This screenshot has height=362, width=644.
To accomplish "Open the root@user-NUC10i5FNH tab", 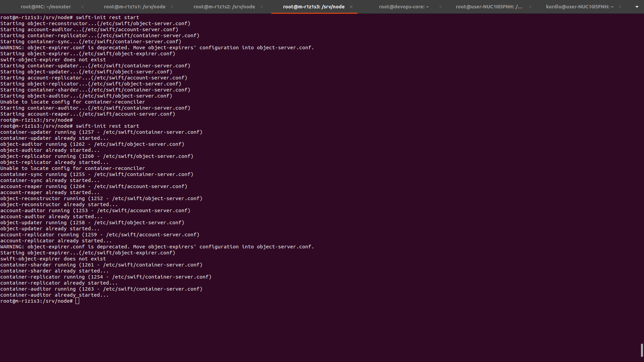I will click(489, 7).
